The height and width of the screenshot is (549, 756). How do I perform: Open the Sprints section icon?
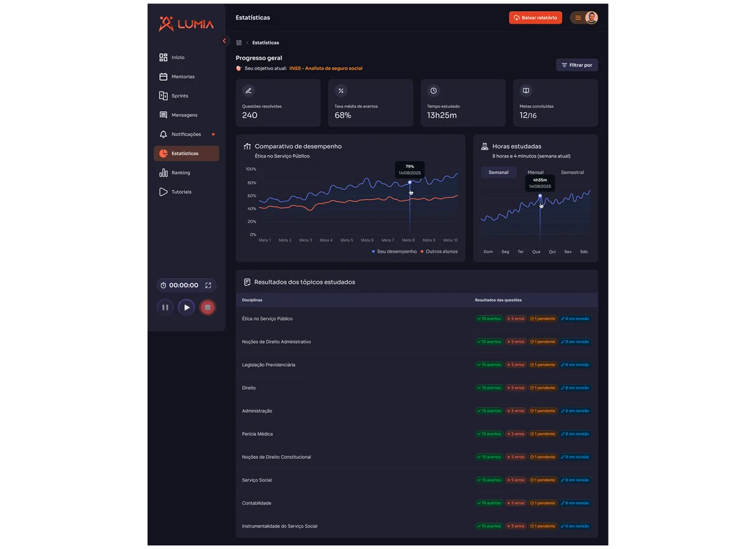tap(163, 96)
